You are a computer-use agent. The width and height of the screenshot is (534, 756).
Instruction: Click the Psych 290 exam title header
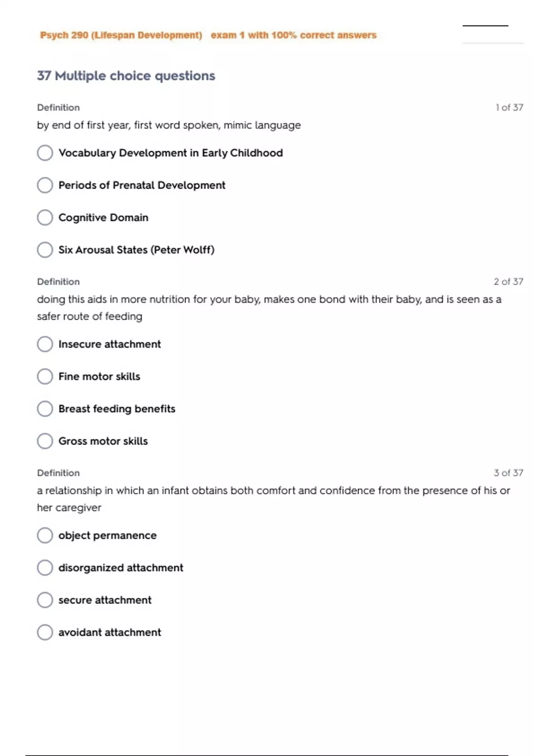208,35
